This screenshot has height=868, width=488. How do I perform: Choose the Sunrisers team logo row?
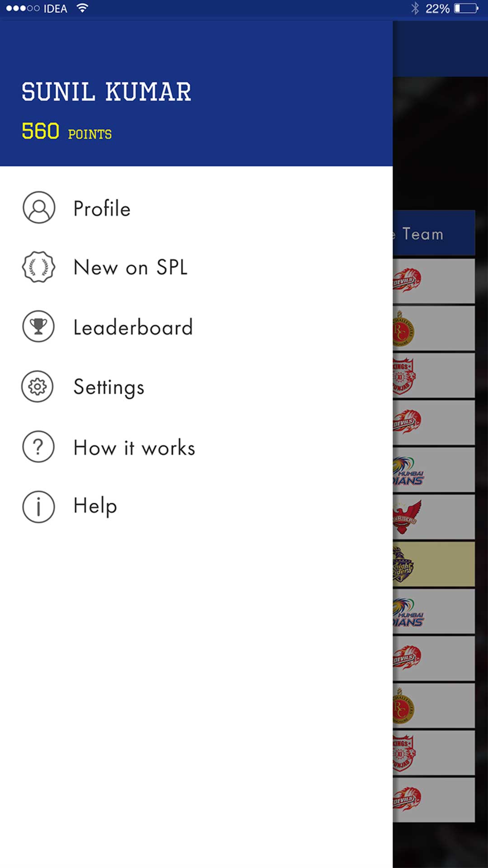[433, 517]
